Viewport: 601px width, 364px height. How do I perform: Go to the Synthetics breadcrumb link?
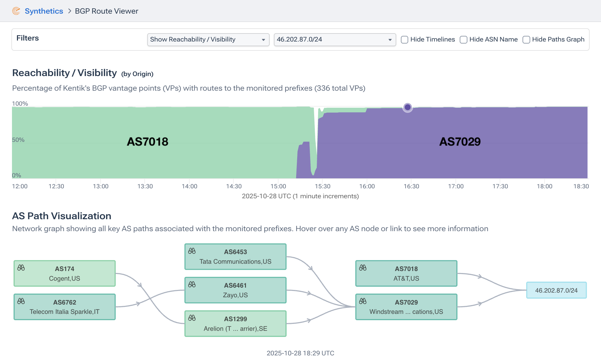(44, 11)
